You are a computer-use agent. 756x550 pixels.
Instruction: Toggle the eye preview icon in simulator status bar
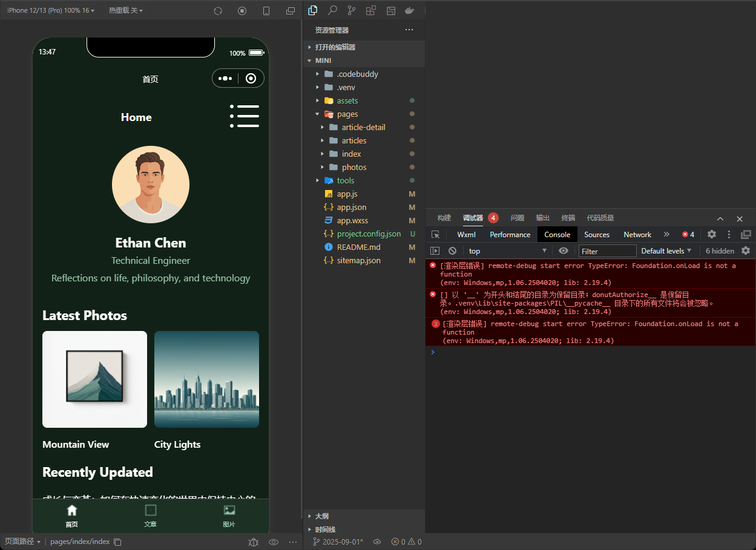point(274,542)
